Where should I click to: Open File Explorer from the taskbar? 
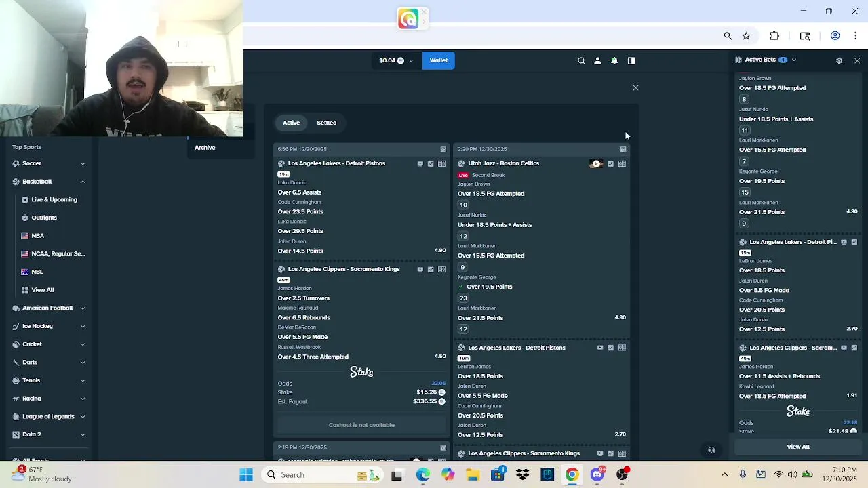(x=473, y=475)
